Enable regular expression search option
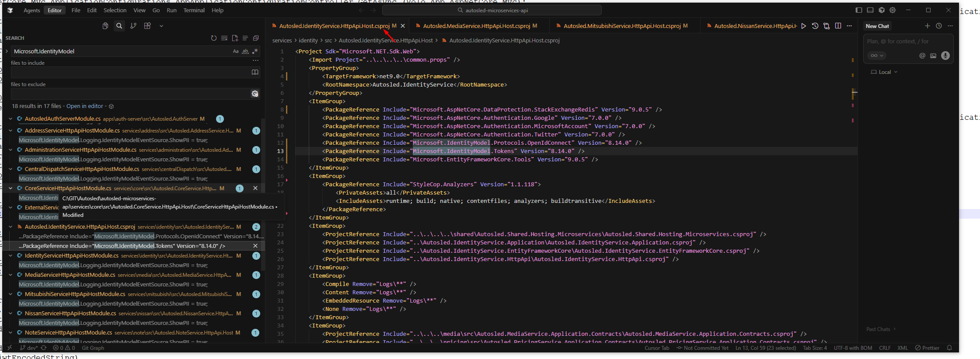The width and height of the screenshot is (980, 359). [255, 51]
